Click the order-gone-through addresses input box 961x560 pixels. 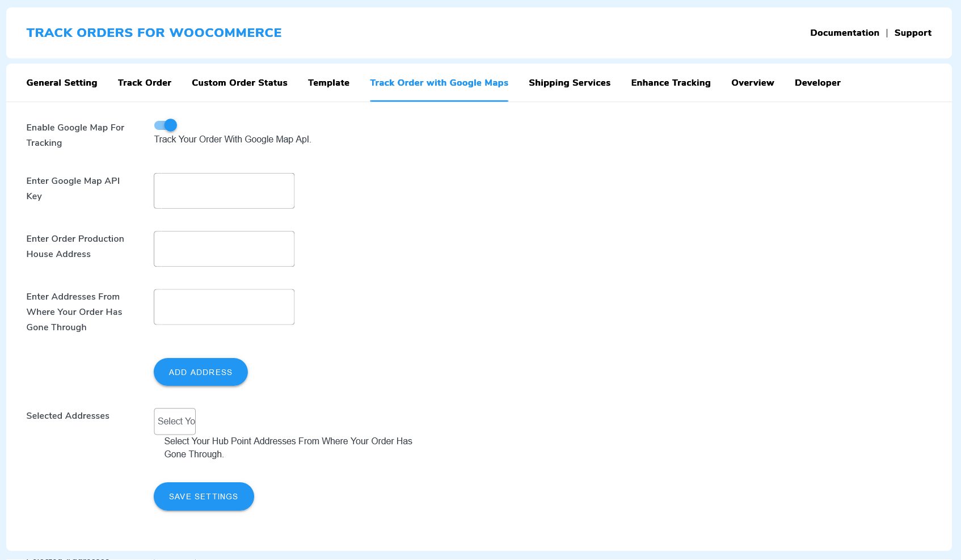pos(224,307)
